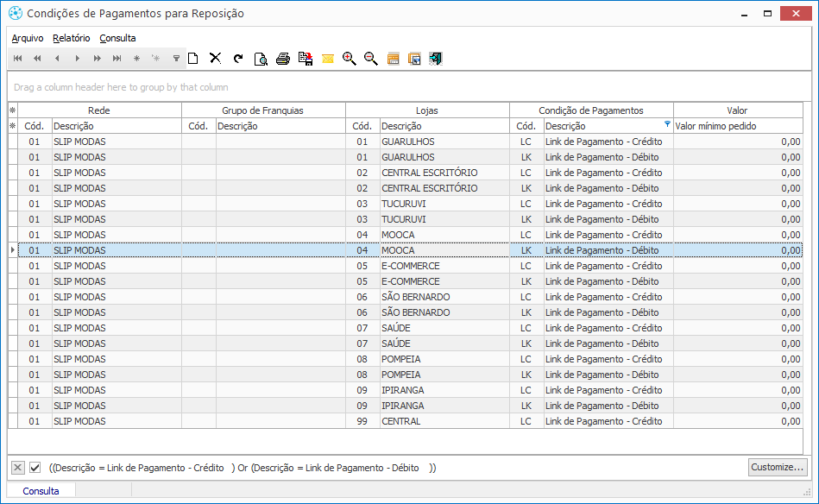The image size is (819, 504).
Task: Open the Arquivo menu
Action: pos(28,38)
